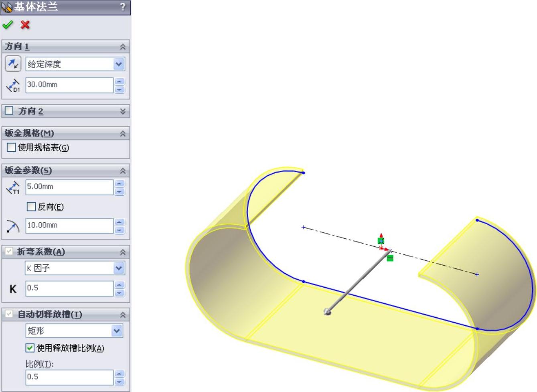
Task: Click the bend radius arc icon
Action: pyautogui.click(x=13, y=226)
